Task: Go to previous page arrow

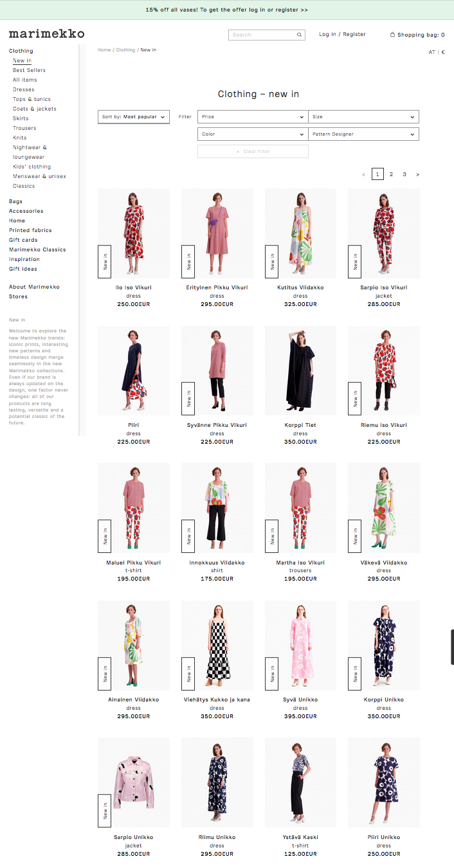Action: pyautogui.click(x=363, y=174)
